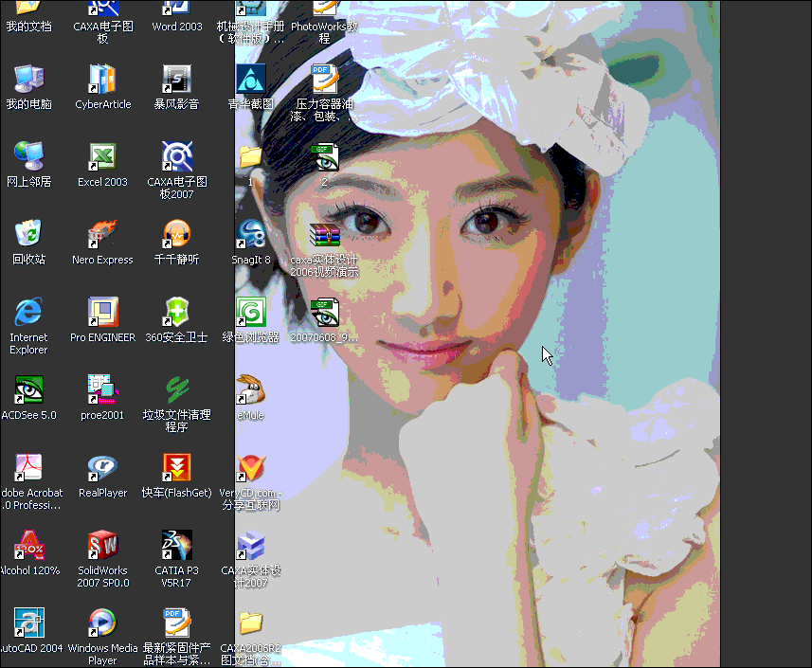Open the 最新紧固件产品样本 PDF icon
Screen dimensions: 812x668
coord(176,623)
